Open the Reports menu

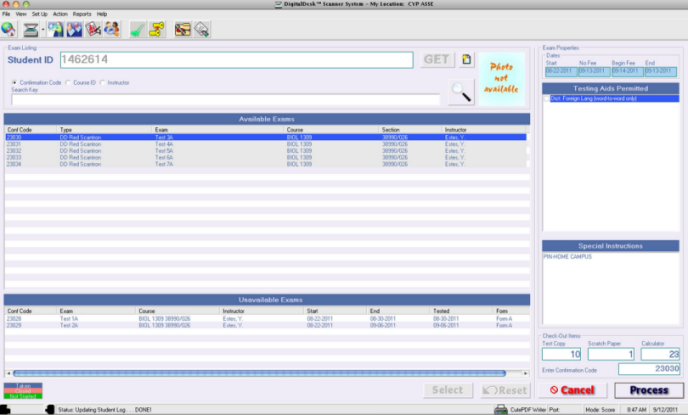tap(82, 14)
